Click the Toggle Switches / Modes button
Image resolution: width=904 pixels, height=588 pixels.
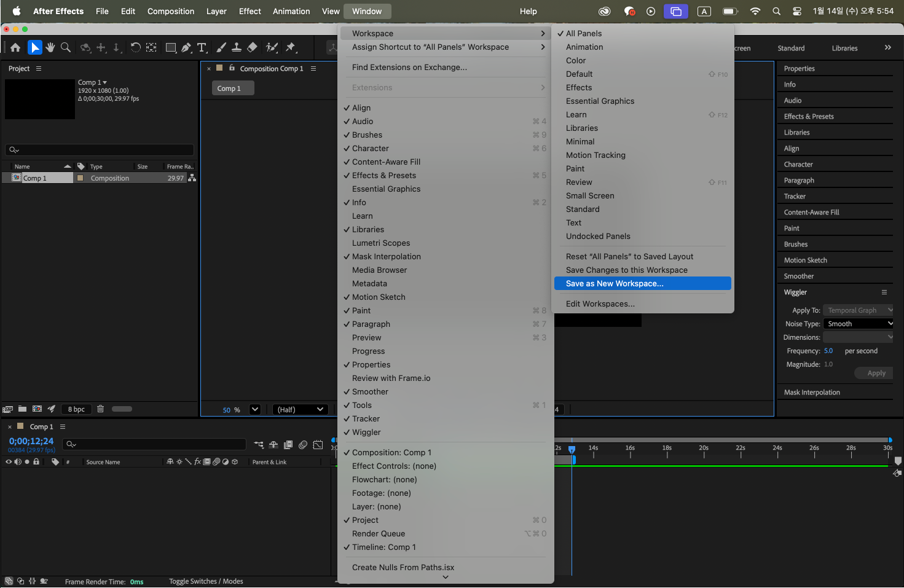[x=206, y=581]
